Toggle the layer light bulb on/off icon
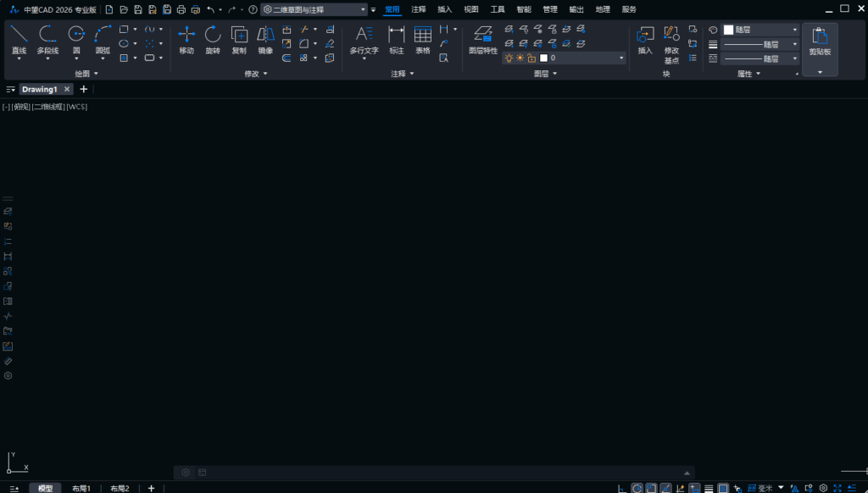 [x=509, y=58]
